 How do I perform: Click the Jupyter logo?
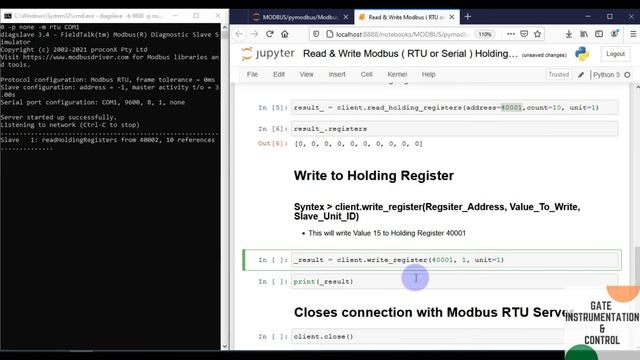268,53
